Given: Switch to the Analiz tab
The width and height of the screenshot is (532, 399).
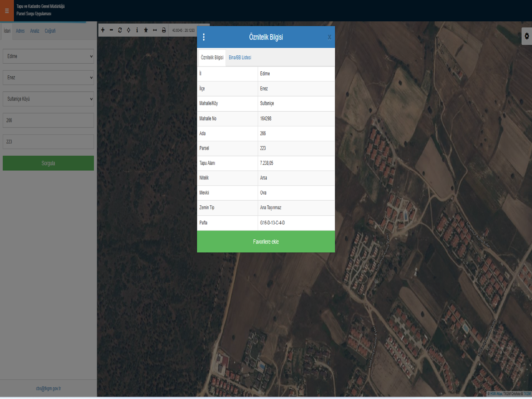Looking at the screenshot, I should coord(35,31).
